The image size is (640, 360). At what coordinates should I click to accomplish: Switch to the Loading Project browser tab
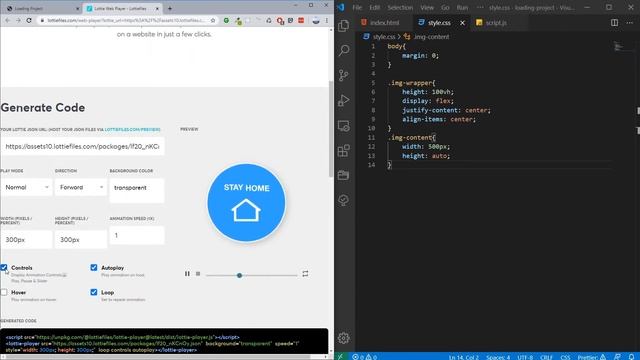[x=42, y=8]
